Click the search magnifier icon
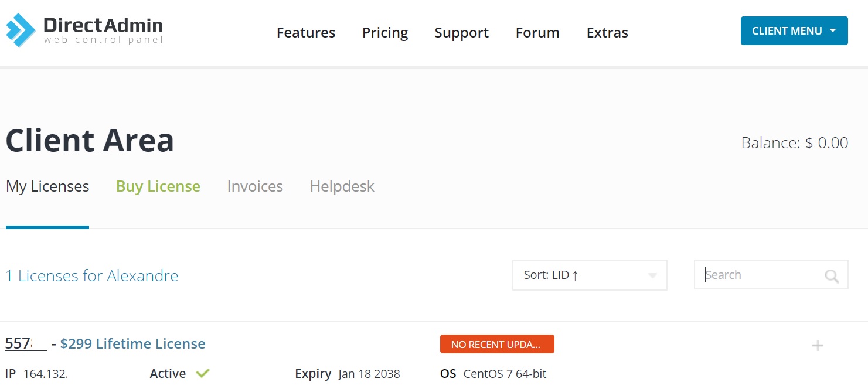 [x=831, y=276]
